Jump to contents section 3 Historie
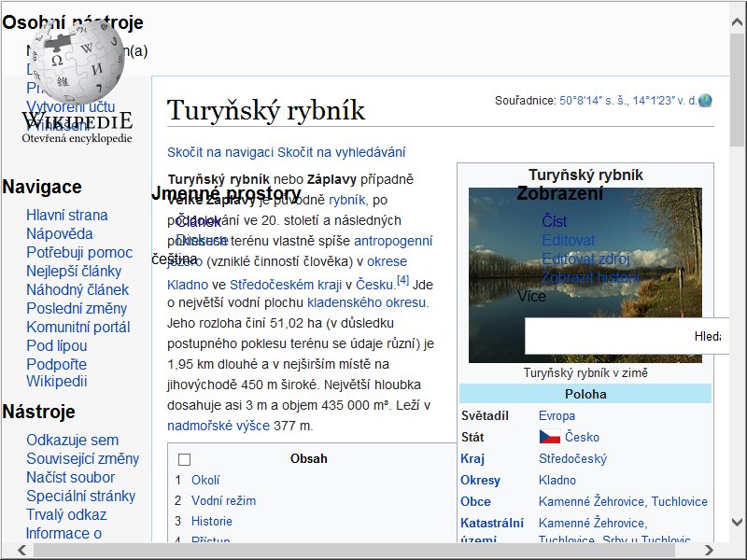The height and width of the screenshot is (560, 747). point(212,521)
